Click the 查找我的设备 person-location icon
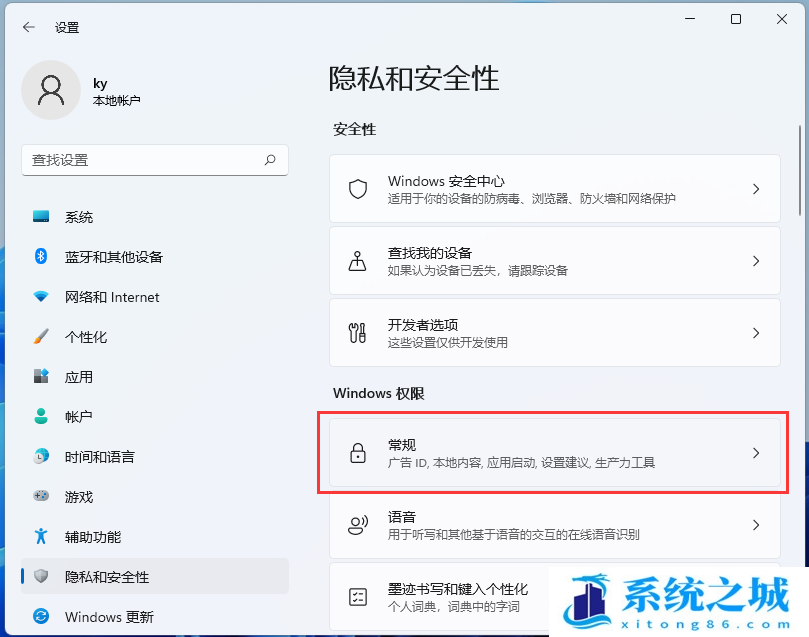Image resolution: width=809 pixels, height=637 pixels. pos(358,261)
